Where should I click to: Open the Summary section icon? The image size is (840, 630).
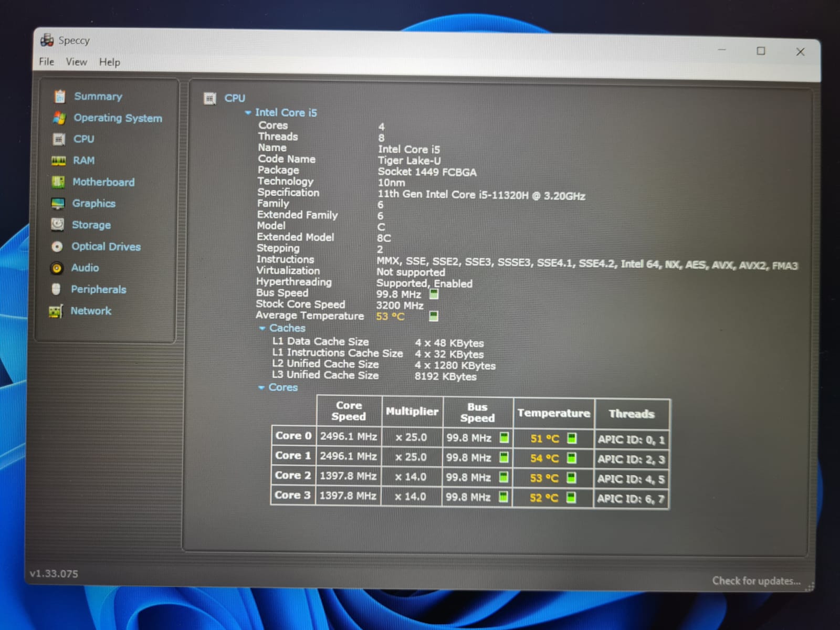[60, 96]
